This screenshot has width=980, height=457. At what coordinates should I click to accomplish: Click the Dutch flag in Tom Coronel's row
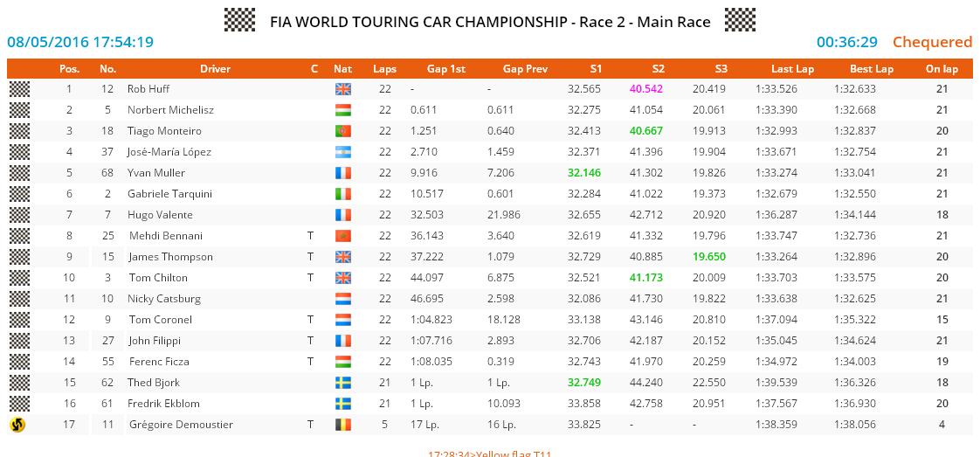[343, 320]
